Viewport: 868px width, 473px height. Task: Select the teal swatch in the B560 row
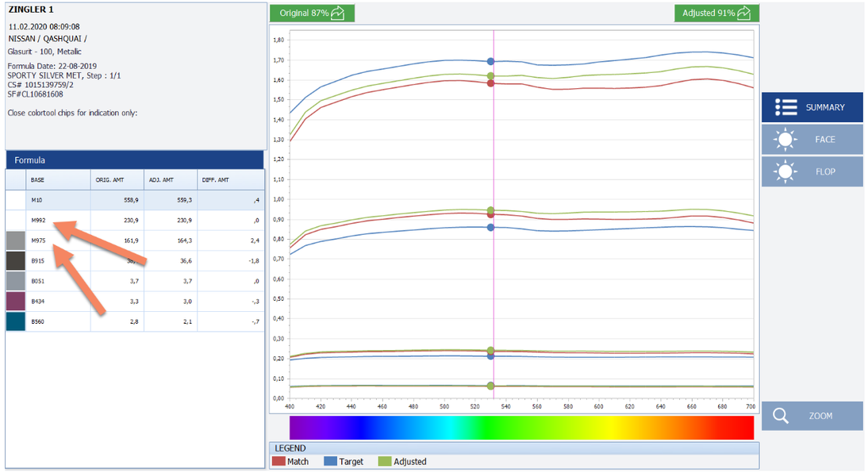[16, 321]
